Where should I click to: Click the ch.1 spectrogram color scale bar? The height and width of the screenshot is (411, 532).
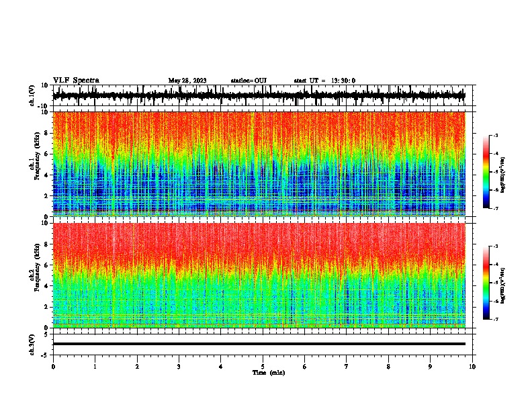point(486,172)
